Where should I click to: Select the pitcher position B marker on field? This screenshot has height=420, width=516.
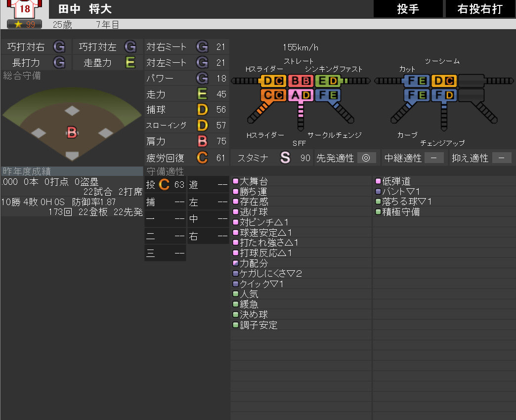tap(72, 132)
